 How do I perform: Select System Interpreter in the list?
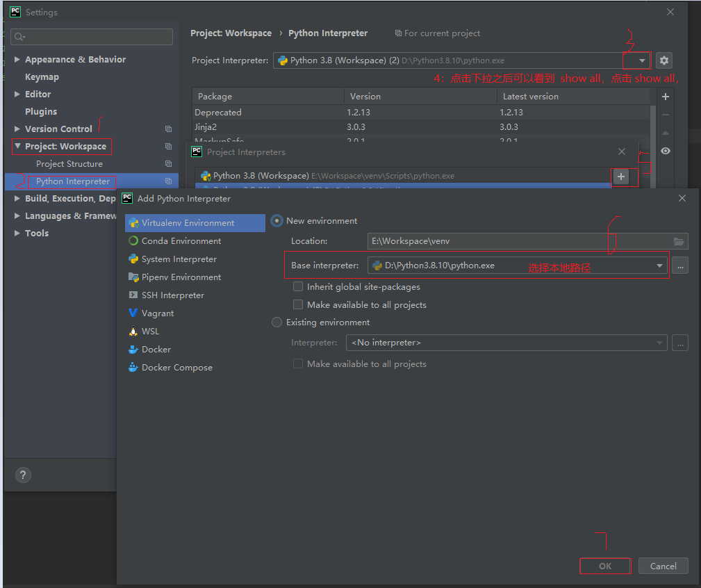tap(195, 259)
